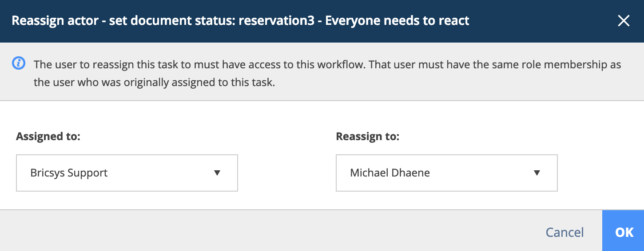Open the Bricsys Support combo box
This screenshot has width=644, height=251.
tap(127, 173)
